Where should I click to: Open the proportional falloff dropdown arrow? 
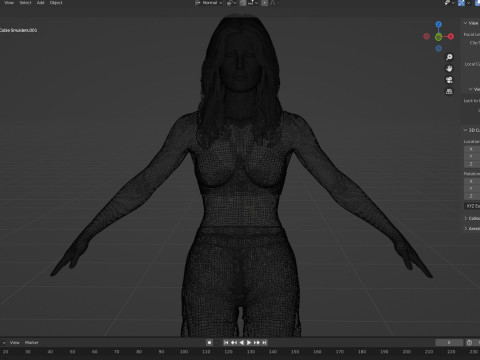pyautogui.click(x=277, y=3)
